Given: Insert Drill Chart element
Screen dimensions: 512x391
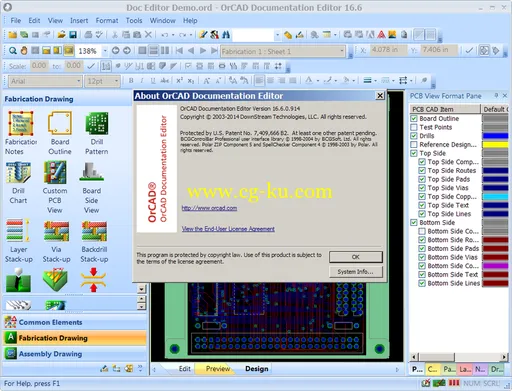Looking at the screenshot, I should [18, 183].
